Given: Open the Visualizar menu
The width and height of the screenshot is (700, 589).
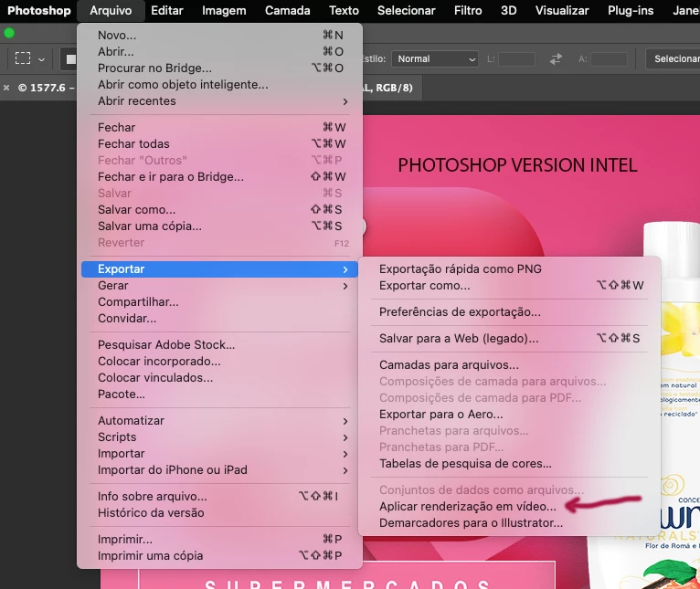Looking at the screenshot, I should point(562,11).
